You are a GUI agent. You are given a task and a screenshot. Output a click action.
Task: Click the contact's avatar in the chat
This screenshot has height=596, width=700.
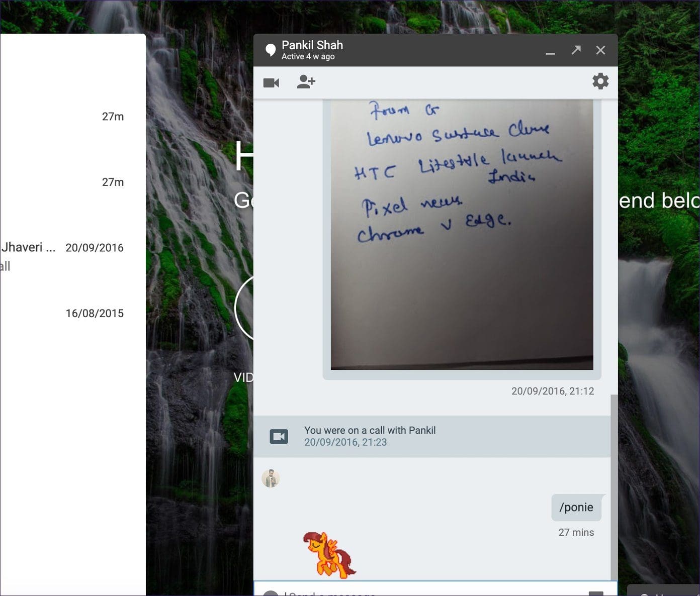[271, 478]
